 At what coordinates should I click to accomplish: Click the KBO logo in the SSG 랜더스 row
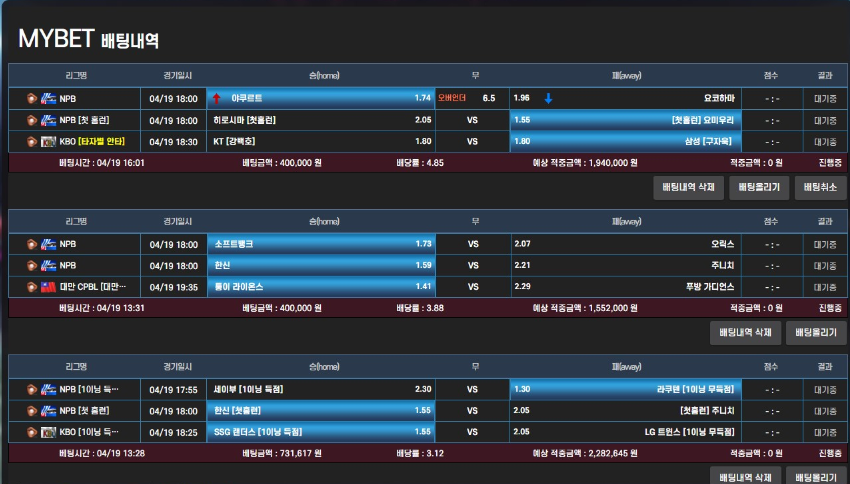[x=48, y=432]
